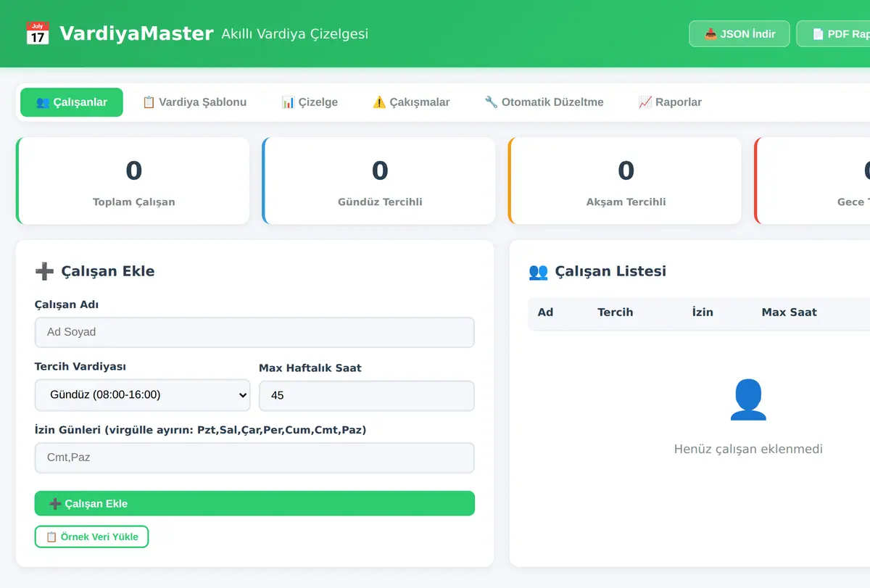Click the Akıllı Vardiya Çizelgesi subtitle
The width and height of the screenshot is (870, 588).
pyautogui.click(x=294, y=34)
